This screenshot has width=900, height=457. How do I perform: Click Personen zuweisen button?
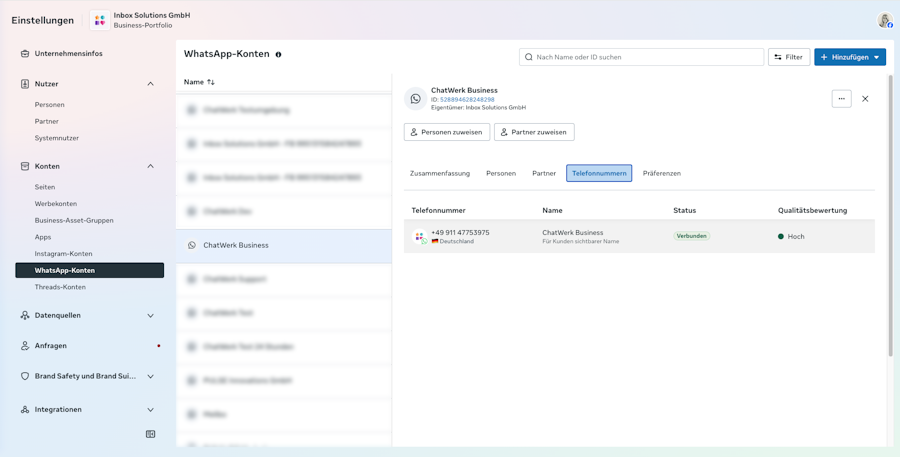point(447,132)
